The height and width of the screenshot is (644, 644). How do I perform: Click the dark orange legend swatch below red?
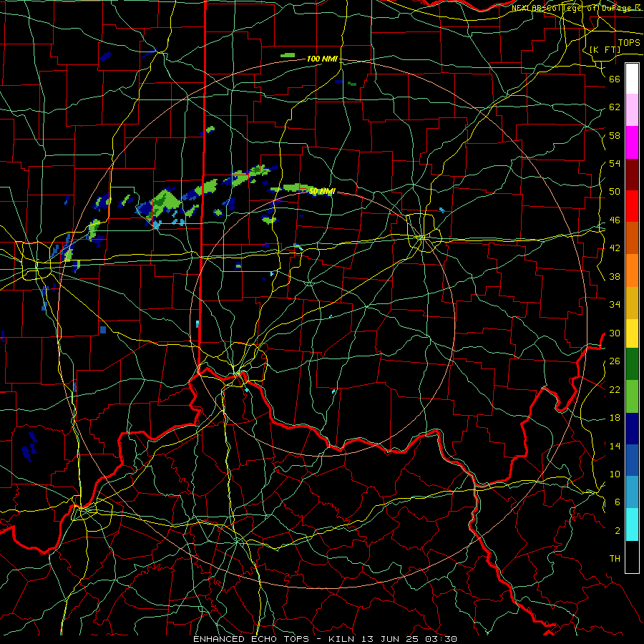pos(632,238)
